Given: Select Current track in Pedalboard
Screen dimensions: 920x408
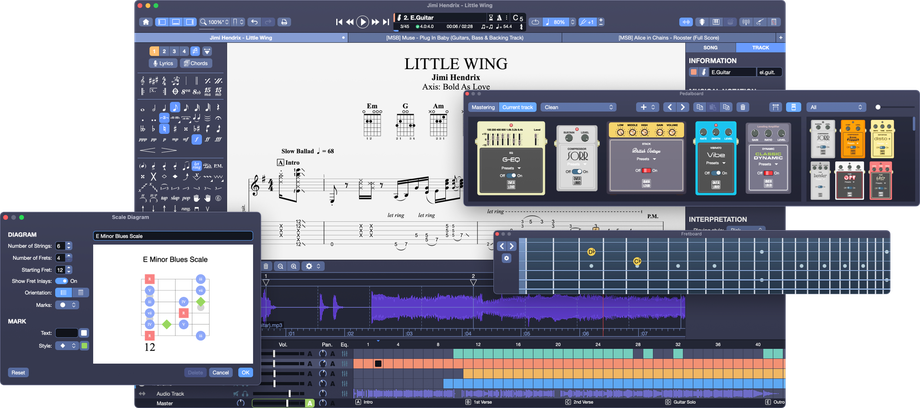Looking at the screenshot, I should pyautogui.click(x=518, y=107).
